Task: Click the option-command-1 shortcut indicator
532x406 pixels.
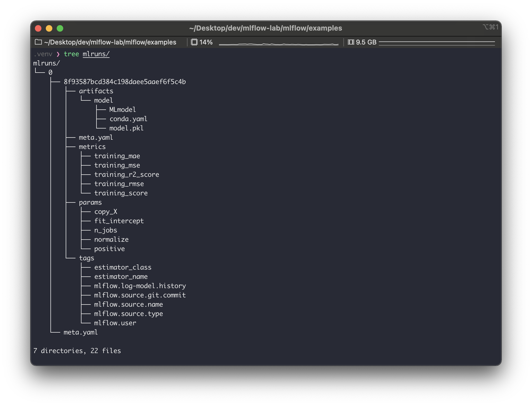Action: point(490,27)
